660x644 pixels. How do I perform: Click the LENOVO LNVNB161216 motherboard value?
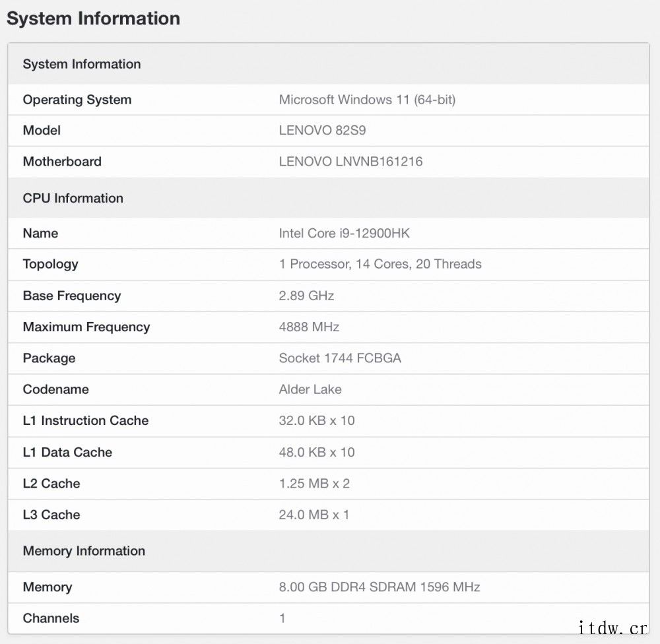(350, 162)
